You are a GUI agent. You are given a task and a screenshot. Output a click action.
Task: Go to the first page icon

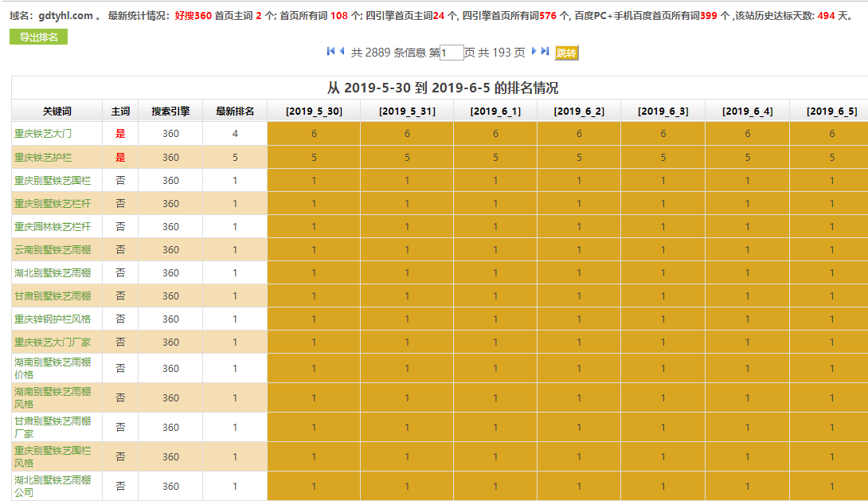(x=330, y=52)
